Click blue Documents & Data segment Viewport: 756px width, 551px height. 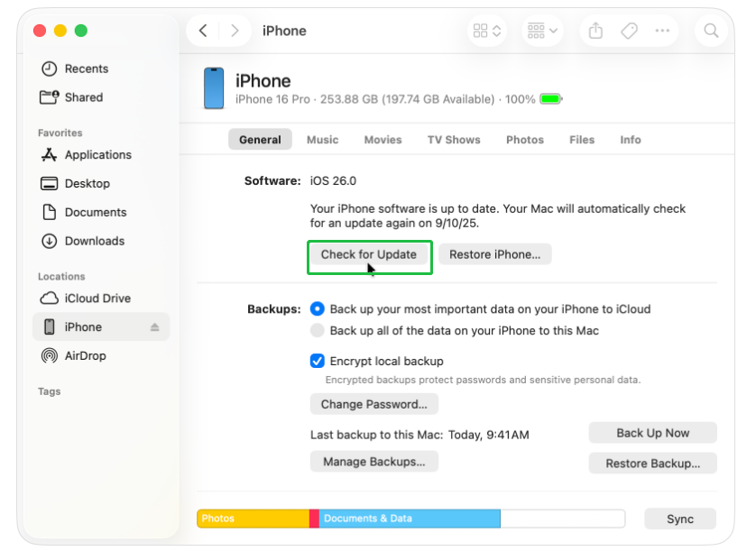point(410,519)
